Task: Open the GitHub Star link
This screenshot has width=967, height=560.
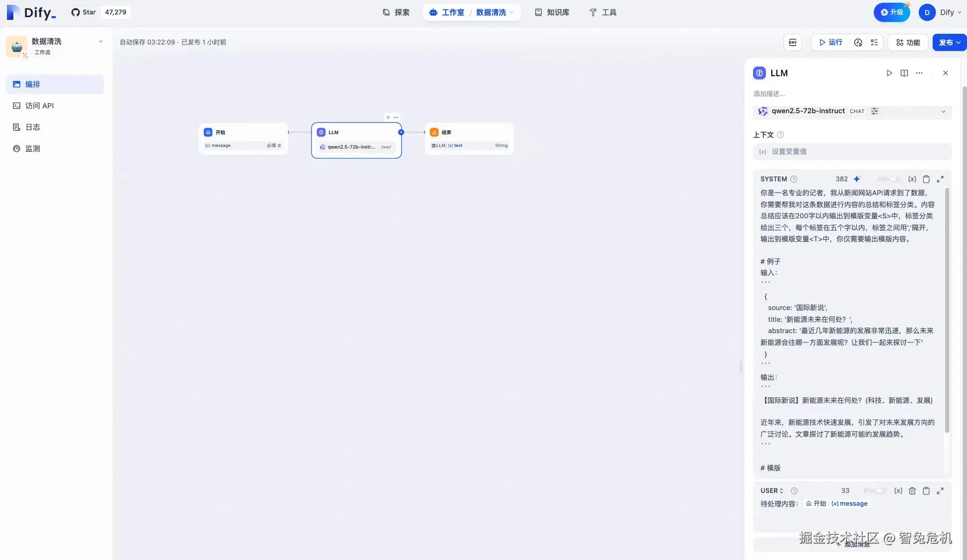Action: click(100, 12)
